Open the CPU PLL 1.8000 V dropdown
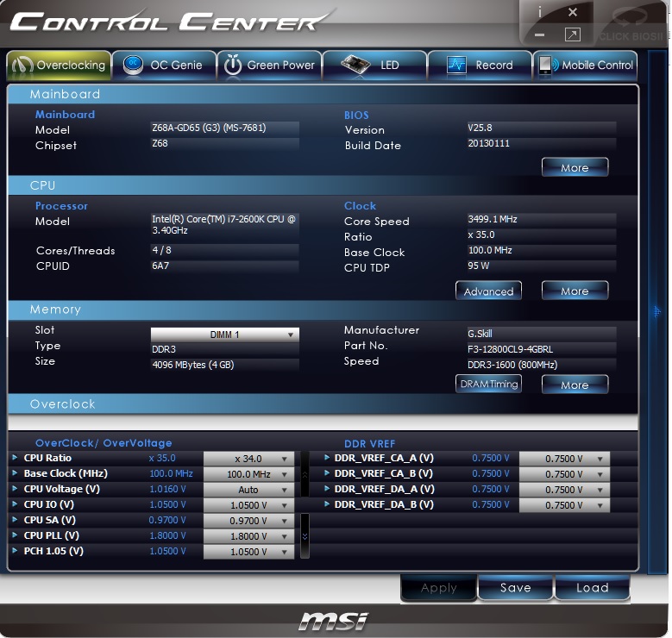The height and width of the screenshot is (638, 672). (x=249, y=536)
